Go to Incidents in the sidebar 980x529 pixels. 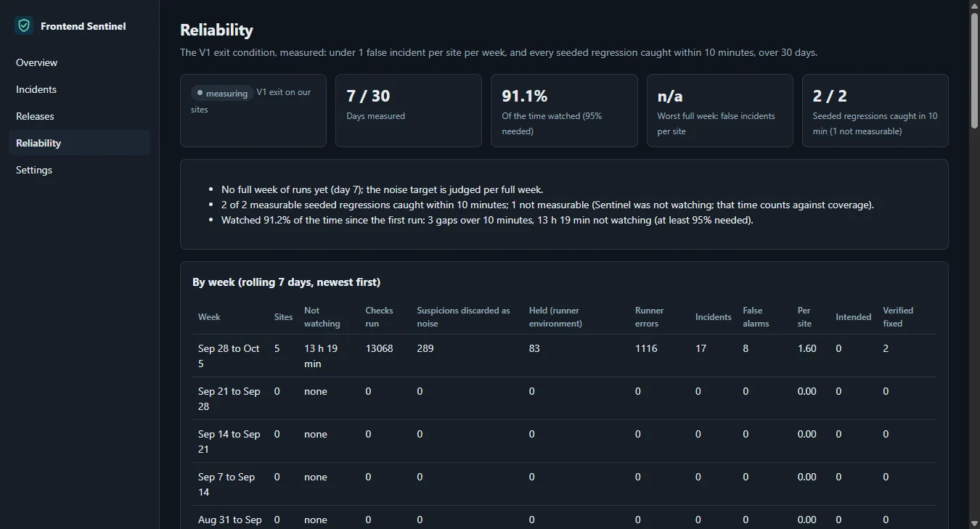(x=79, y=89)
